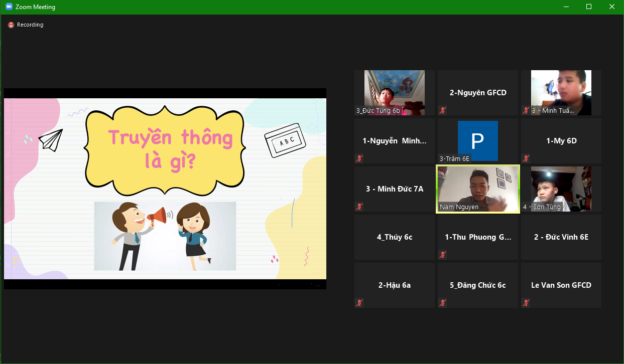Click the 4_Thúy 6c participant tile

tap(395, 237)
